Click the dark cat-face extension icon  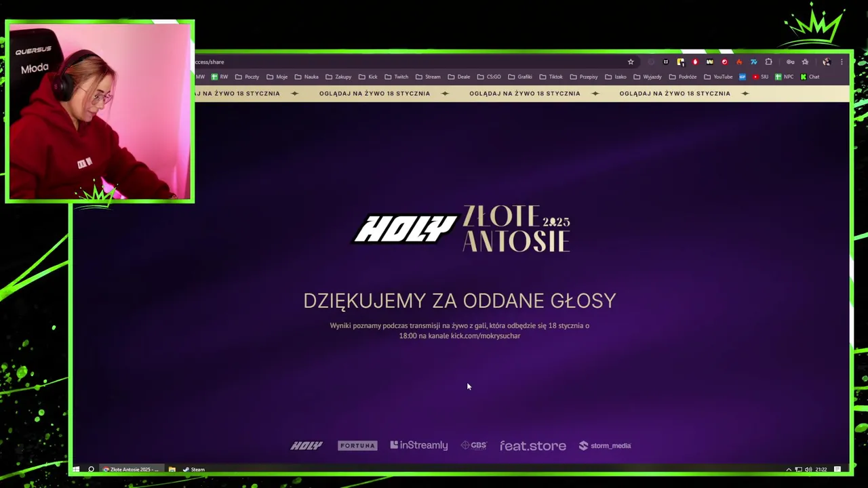tap(665, 62)
